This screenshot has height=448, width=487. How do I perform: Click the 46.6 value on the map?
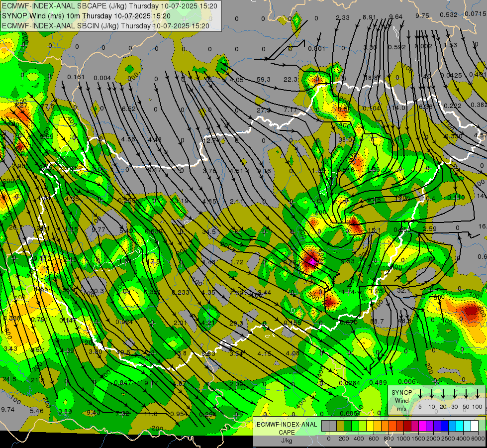point(404,321)
